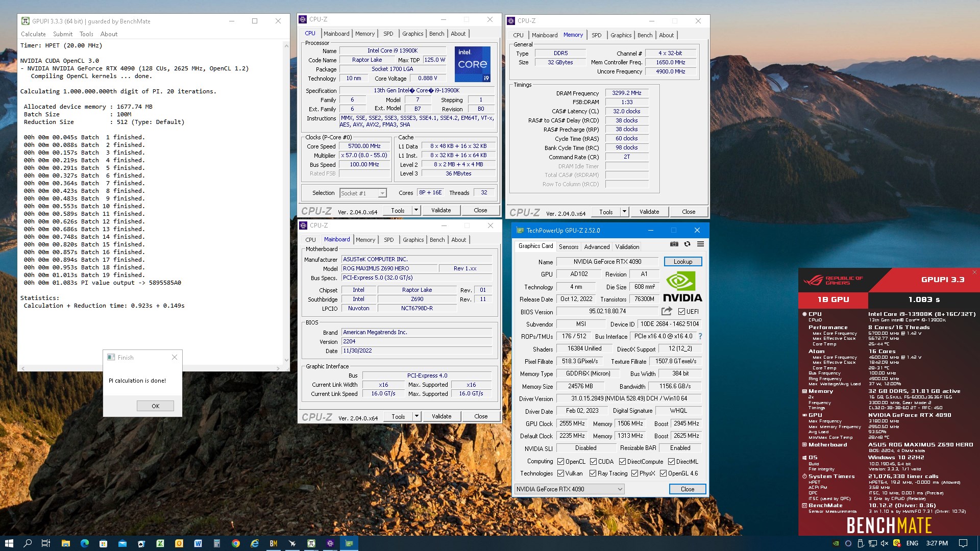Viewport: 980px width, 551px height.
Task: Open the GPU-Z hamburger menu
Action: click(x=701, y=244)
